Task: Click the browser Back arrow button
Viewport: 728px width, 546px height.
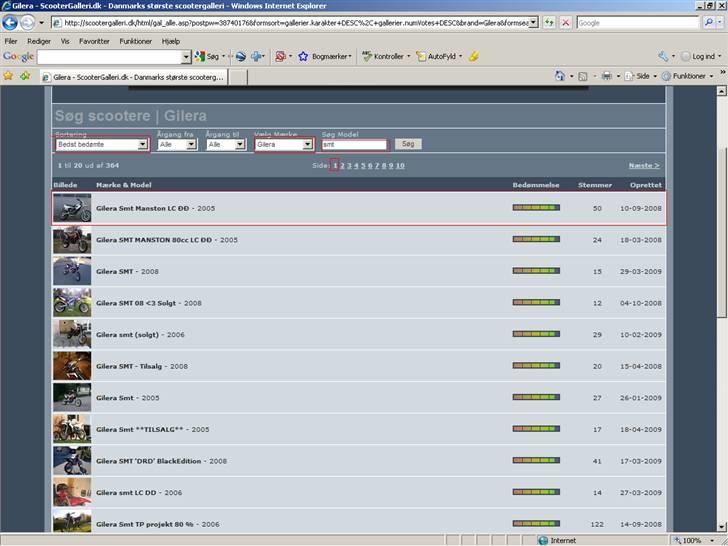Action: [11, 22]
